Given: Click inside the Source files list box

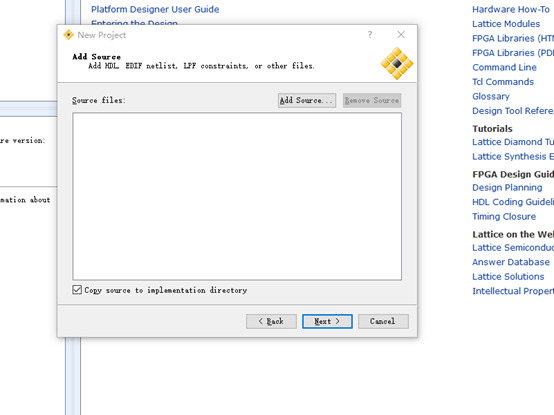Looking at the screenshot, I should click(237, 196).
